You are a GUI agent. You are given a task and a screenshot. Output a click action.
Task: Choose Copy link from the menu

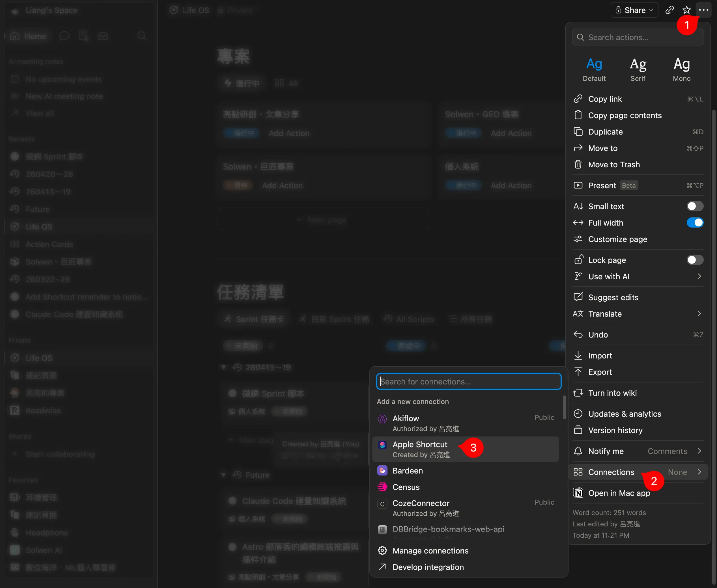(x=638, y=99)
